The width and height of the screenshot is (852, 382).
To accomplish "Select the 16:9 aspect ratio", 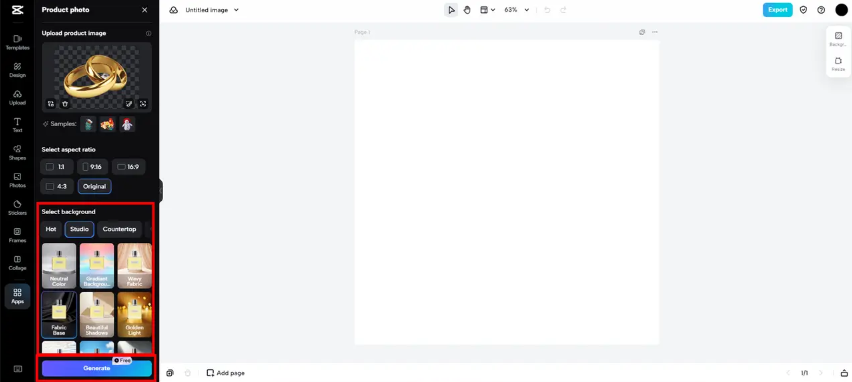I will pos(129,167).
